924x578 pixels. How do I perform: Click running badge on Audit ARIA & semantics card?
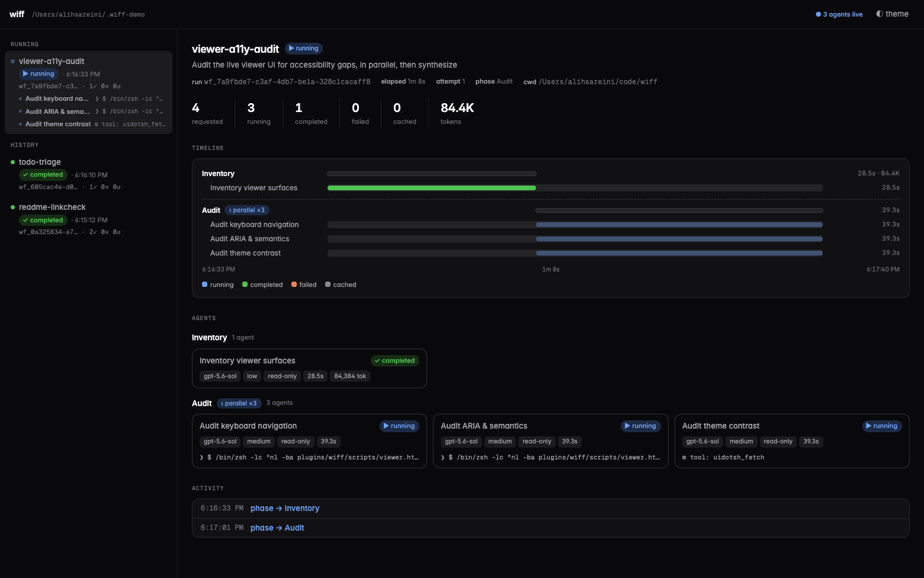640,426
